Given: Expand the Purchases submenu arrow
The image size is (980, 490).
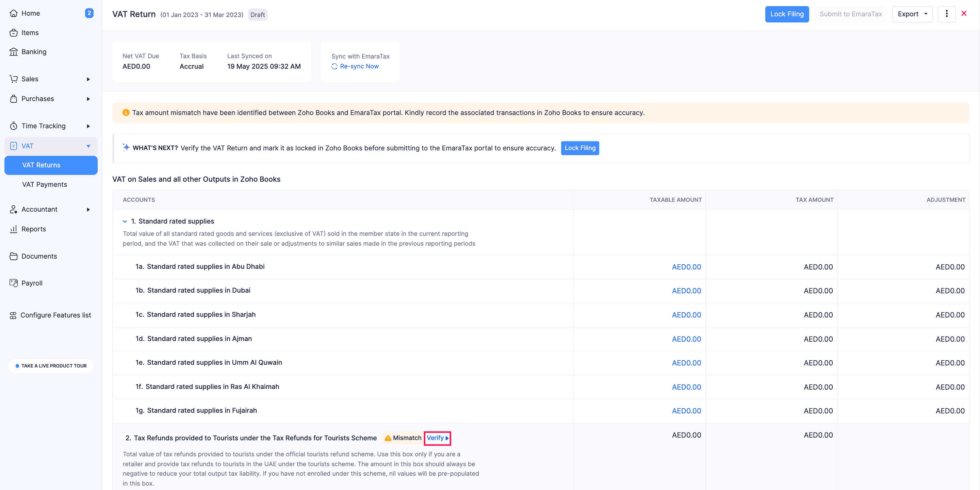Looking at the screenshot, I should 88,99.
